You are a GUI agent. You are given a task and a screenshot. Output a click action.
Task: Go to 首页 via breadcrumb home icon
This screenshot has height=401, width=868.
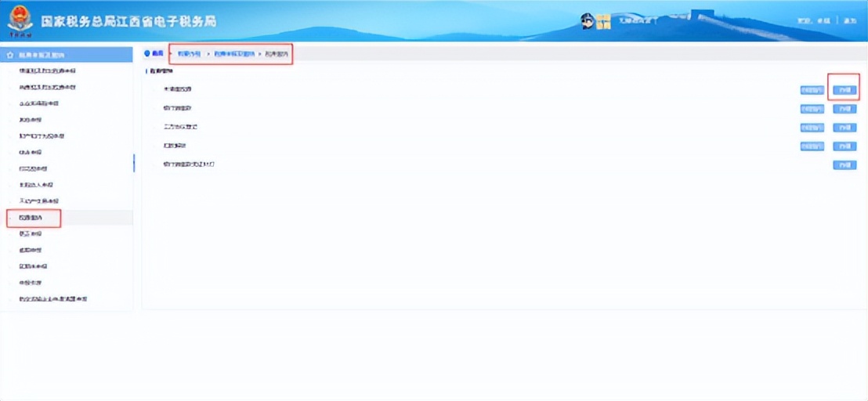(154, 54)
